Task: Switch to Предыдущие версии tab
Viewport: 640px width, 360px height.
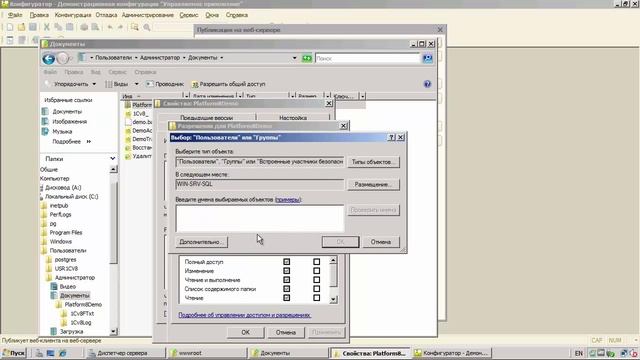Action: click(x=206, y=118)
